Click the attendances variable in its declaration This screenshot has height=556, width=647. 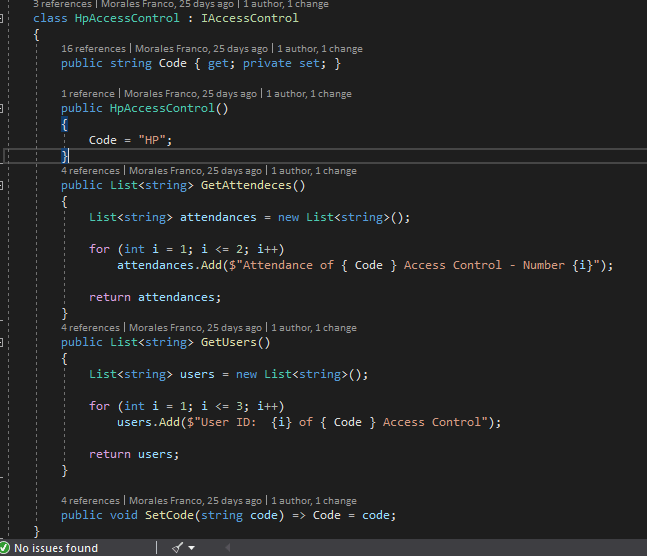pyautogui.click(x=218, y=218)
